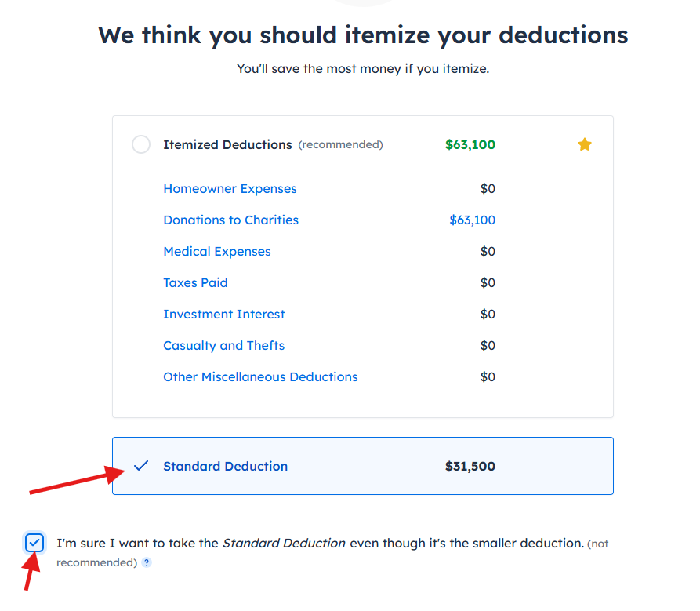Click the "We think you should itemize" heading

coord(363,35)
